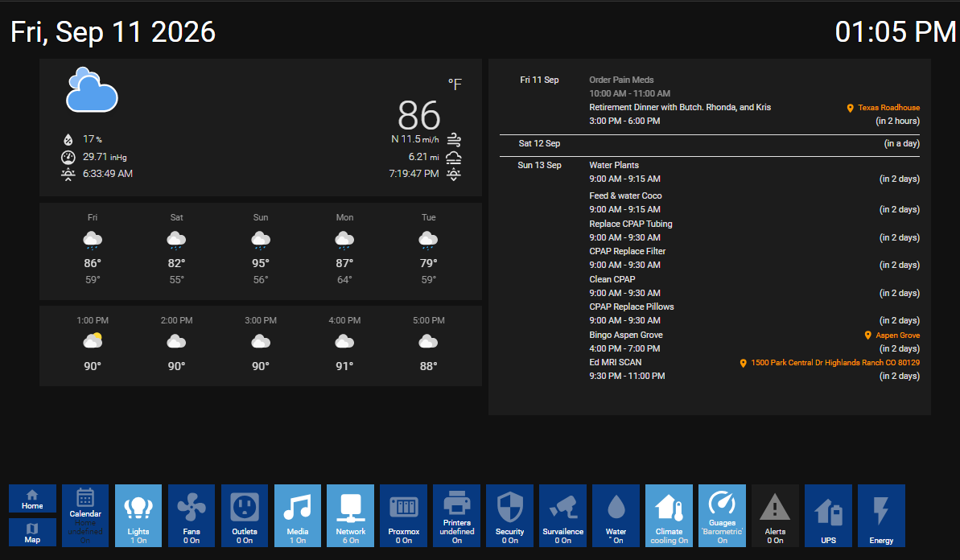This screenshot has width=960, height=560.
Task: Click the current weather cloud icon
Action: click(x=92, y=90)
